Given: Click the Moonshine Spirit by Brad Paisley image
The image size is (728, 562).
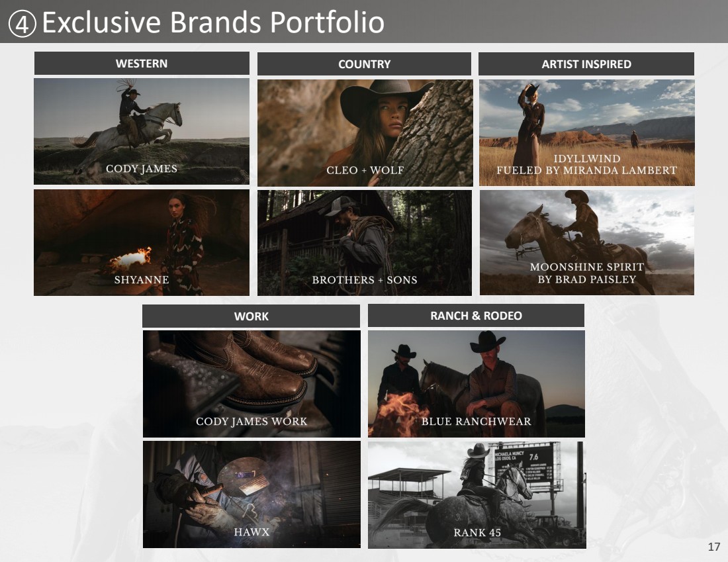Looking at the screenshot, I should coord(586,242).
